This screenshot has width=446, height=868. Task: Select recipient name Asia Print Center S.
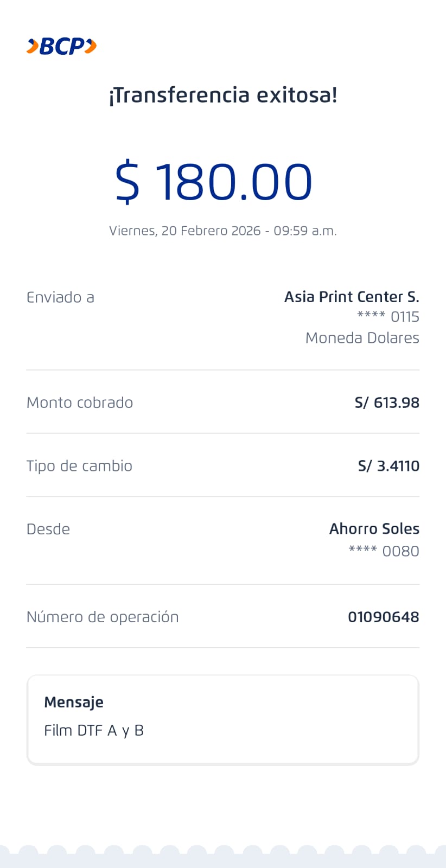[x=352, y=297]
